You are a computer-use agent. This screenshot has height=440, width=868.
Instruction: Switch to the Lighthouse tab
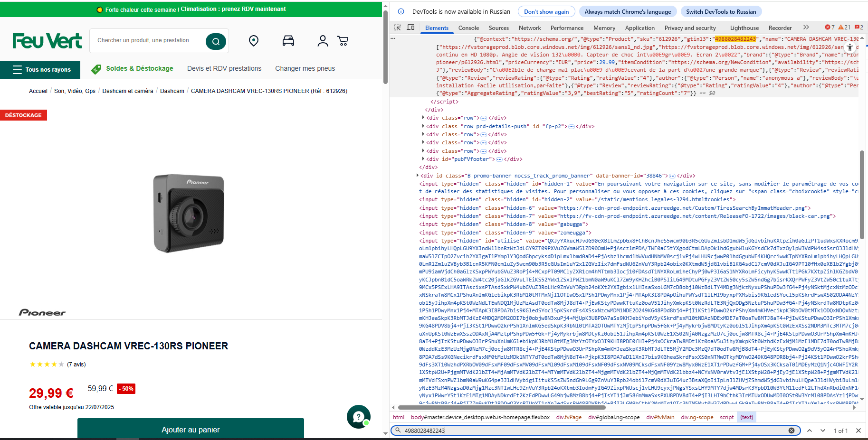744,28
